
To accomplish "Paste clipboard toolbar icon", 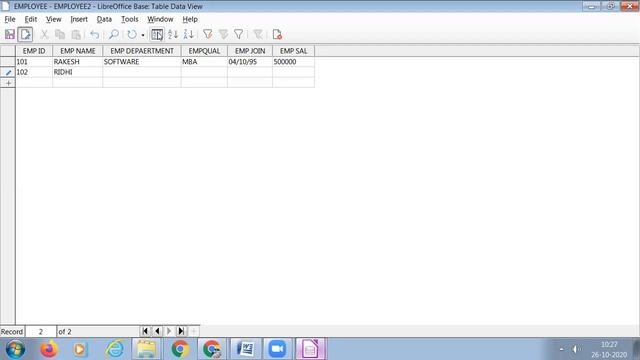I will point(76,35).
